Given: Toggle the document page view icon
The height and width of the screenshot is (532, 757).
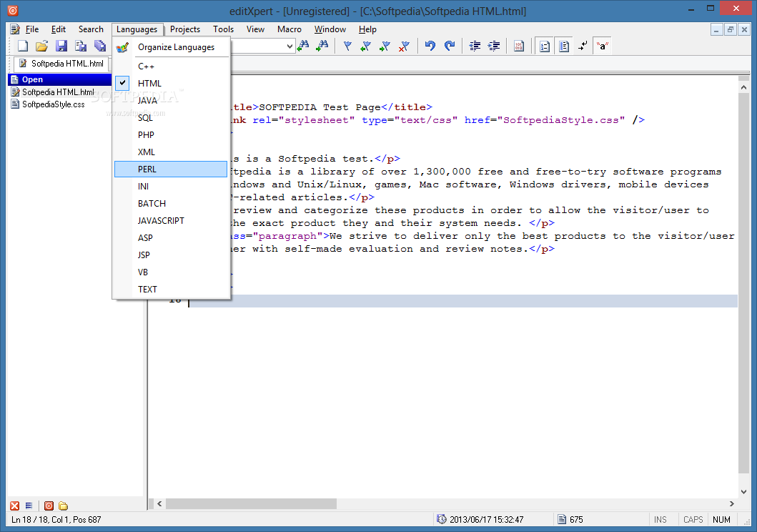Looking at the screenshot, I should 564,46.
